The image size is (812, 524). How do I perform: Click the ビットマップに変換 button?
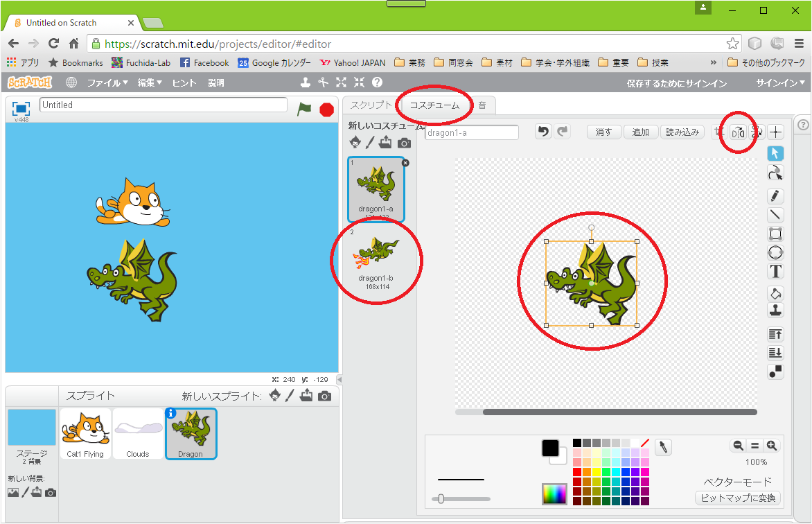click(x=737, y=498)
